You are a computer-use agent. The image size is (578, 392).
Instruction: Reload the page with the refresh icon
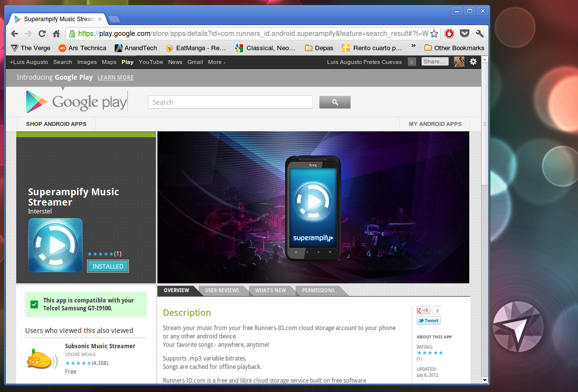[x=42, y=34]
